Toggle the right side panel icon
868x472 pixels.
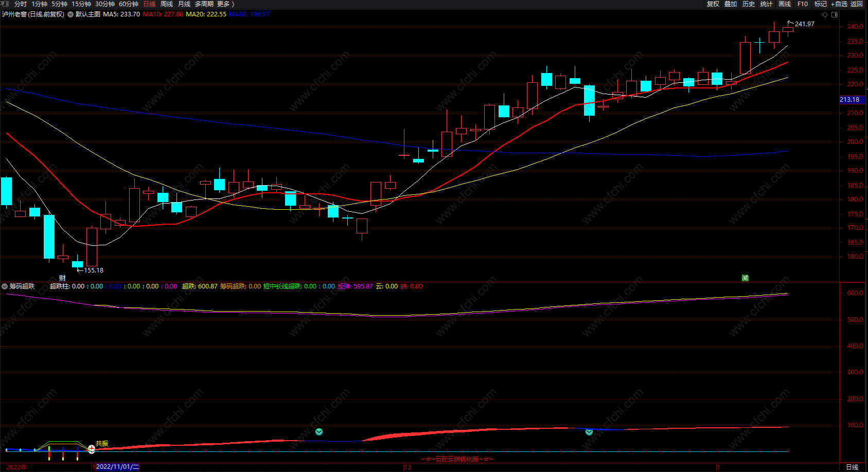pos(835,14)
